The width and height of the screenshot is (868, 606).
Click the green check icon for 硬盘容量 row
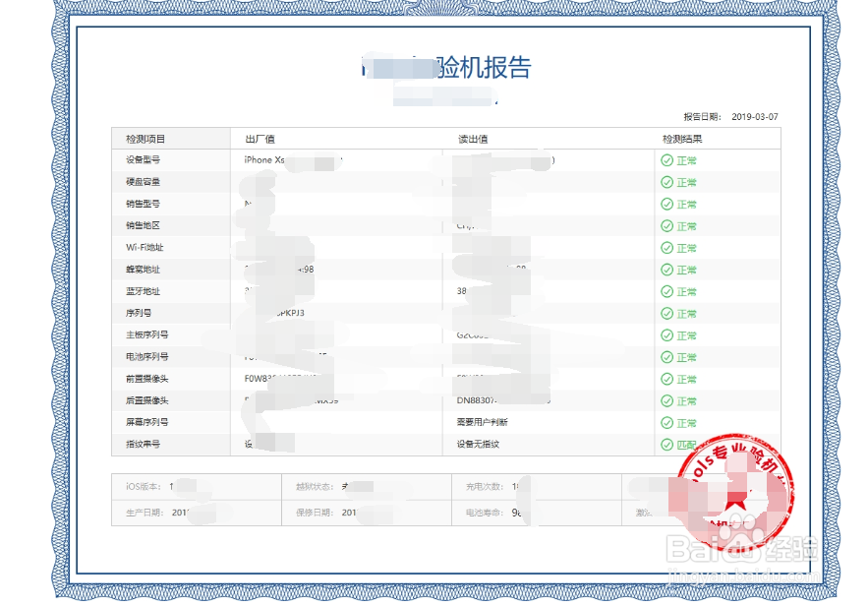(x=667, y=182)
